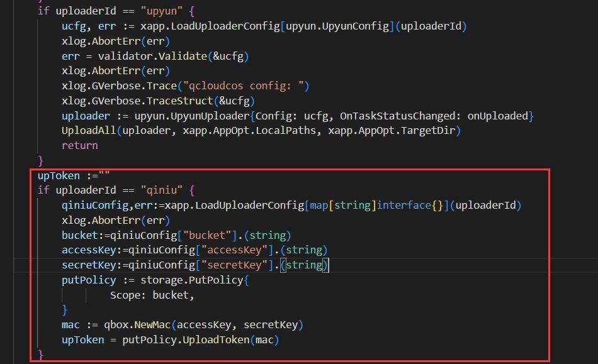
Task: Click the upToken :="" declaration
Action: [x=74, y=175]
